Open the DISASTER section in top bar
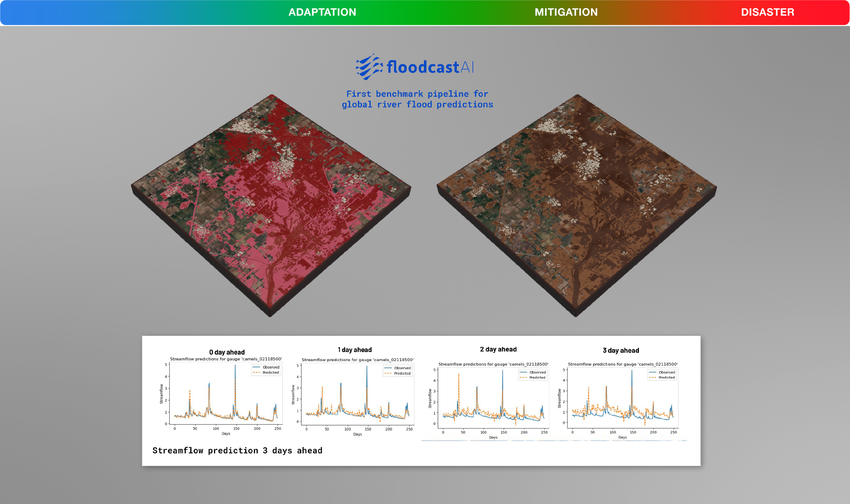The image size is (850, 504). 767,12
